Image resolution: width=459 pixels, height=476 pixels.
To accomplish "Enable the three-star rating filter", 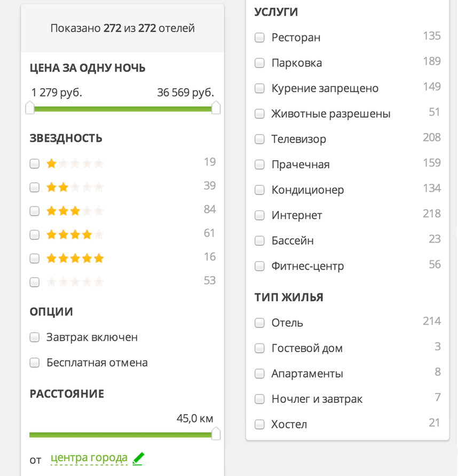I will click(34, 210).
